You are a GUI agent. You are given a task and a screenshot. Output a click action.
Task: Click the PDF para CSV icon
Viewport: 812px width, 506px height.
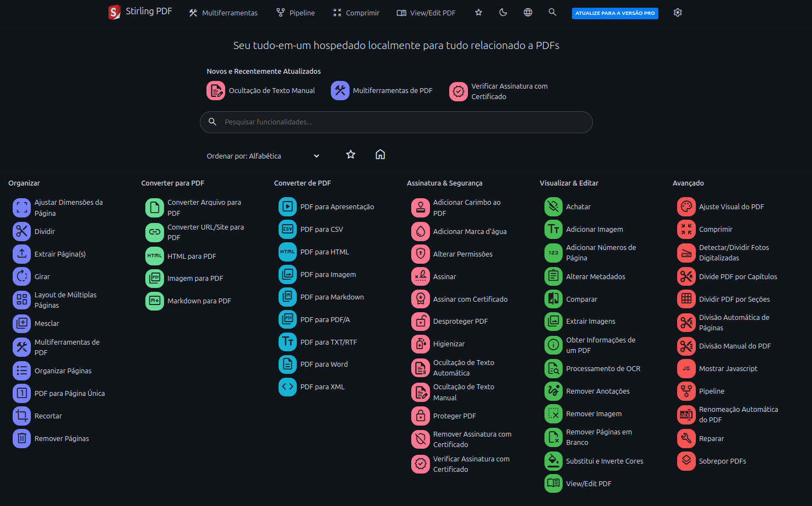coord(287,229)
